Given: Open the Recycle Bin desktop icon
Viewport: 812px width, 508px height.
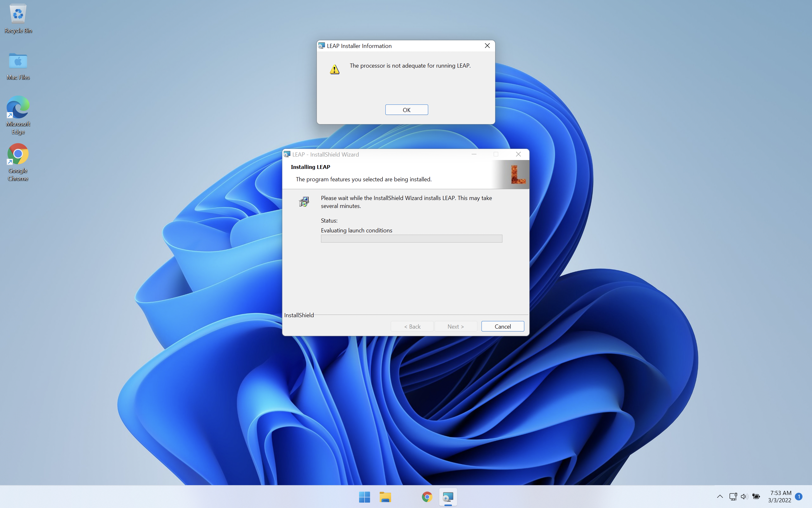Looking at the screenshot, I should 18,18.
